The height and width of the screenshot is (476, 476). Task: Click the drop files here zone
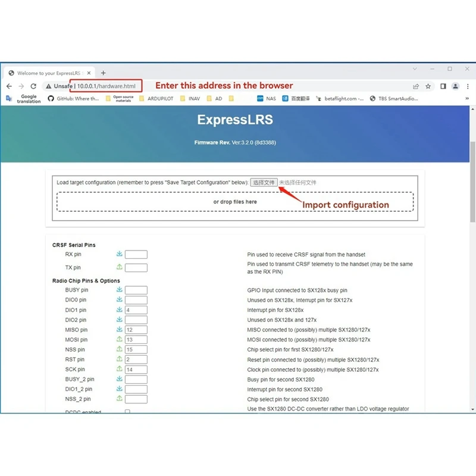click(235, 202)
